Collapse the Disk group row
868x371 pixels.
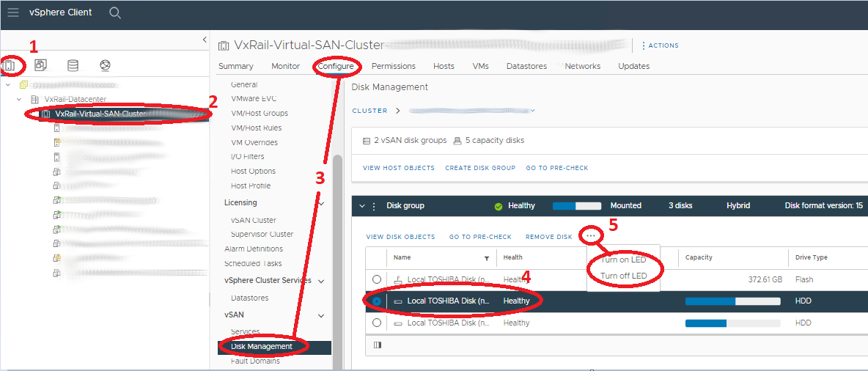[x=362, y=206]
